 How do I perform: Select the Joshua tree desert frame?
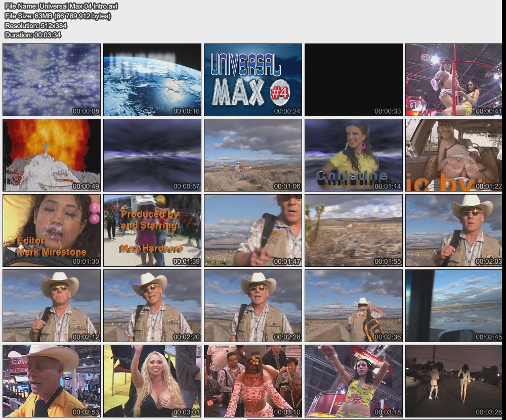353,230
